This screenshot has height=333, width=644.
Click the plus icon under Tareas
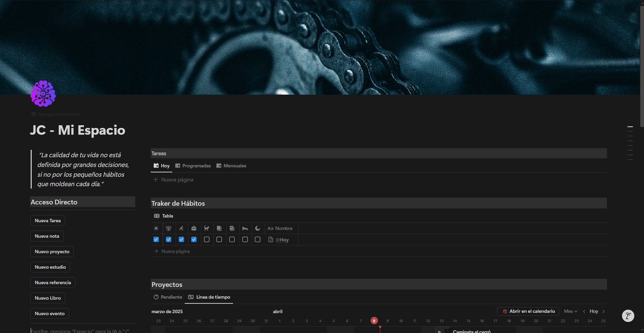[156, 180]
